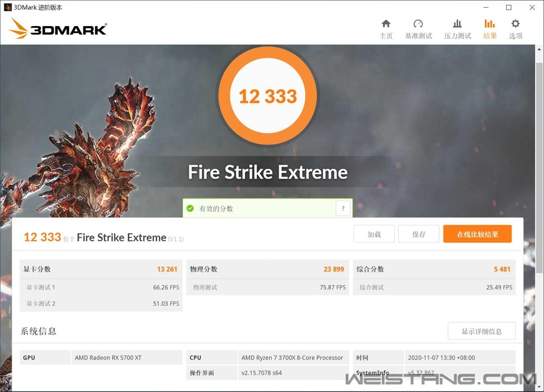Compare results online with orange button
544x392 pixels.
(x=477, y=234)
